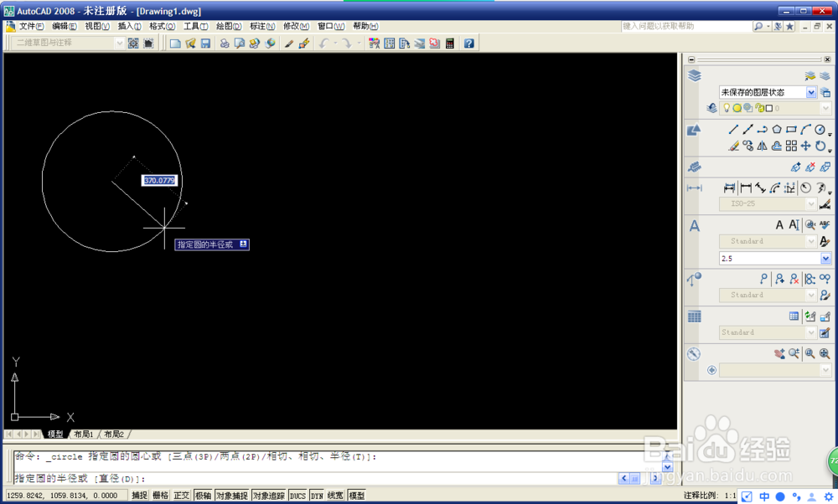Click the Match Properties brush icon
The image size is (838, 504).
[288, 44]
